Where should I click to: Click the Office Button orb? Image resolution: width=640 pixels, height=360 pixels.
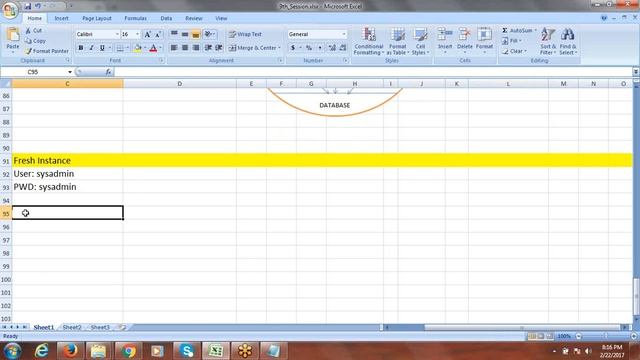[x=9, y=9]
